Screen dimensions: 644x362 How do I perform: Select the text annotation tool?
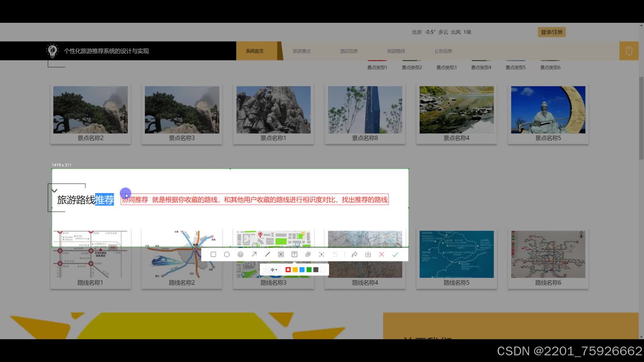coord(294,254)
